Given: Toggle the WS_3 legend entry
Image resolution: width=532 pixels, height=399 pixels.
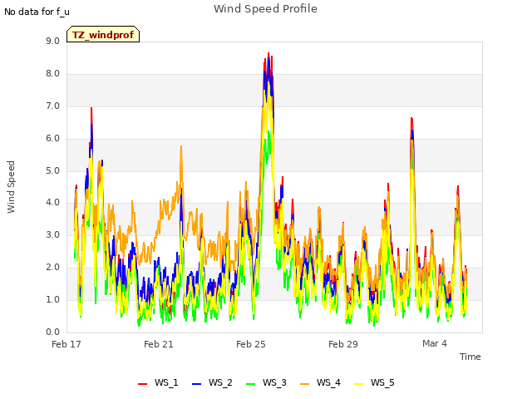Looking at the screenshot, I should tap(266, 382).
